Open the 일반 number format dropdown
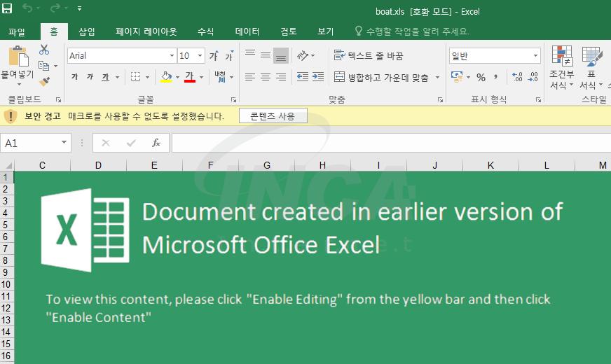This screenshot has width=611, height=364. (535, 56)
